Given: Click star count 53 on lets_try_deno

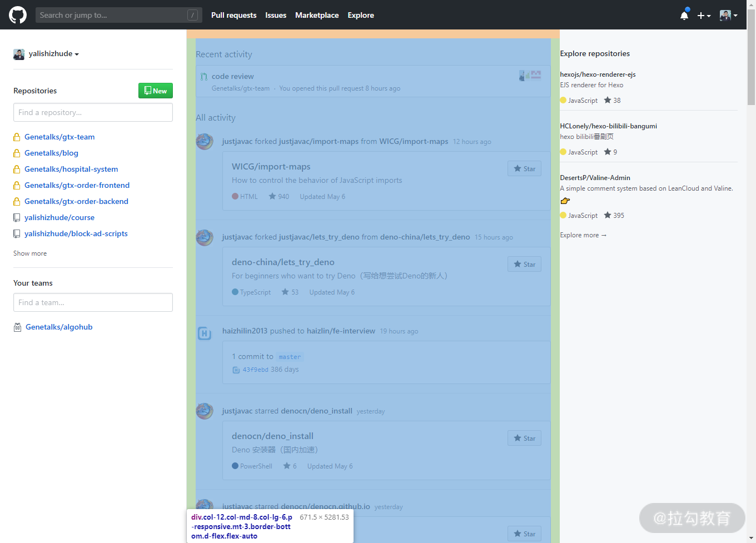Looking at the screenshot, I should (x=290, y=292).
